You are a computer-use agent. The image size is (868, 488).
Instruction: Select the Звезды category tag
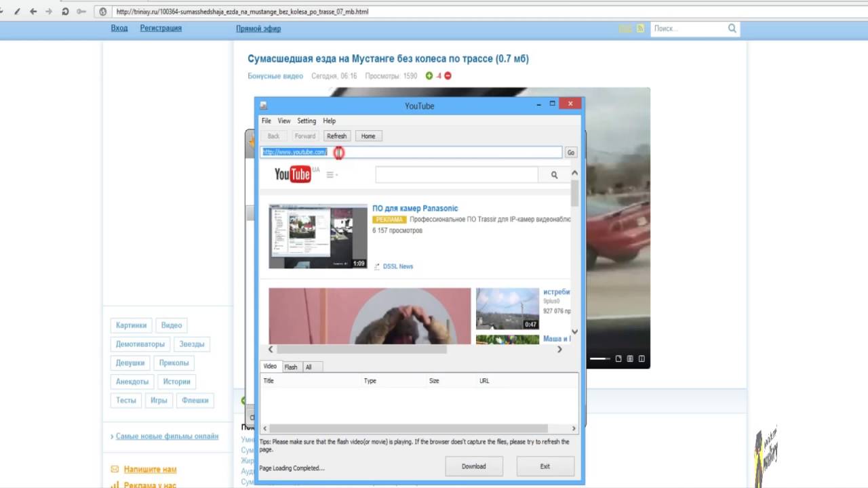[192, 344]
